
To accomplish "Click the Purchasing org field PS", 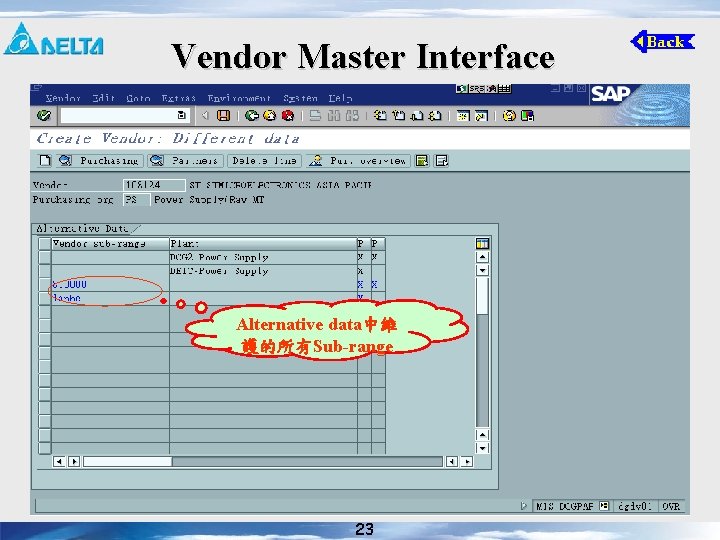I will click(136, 199).
